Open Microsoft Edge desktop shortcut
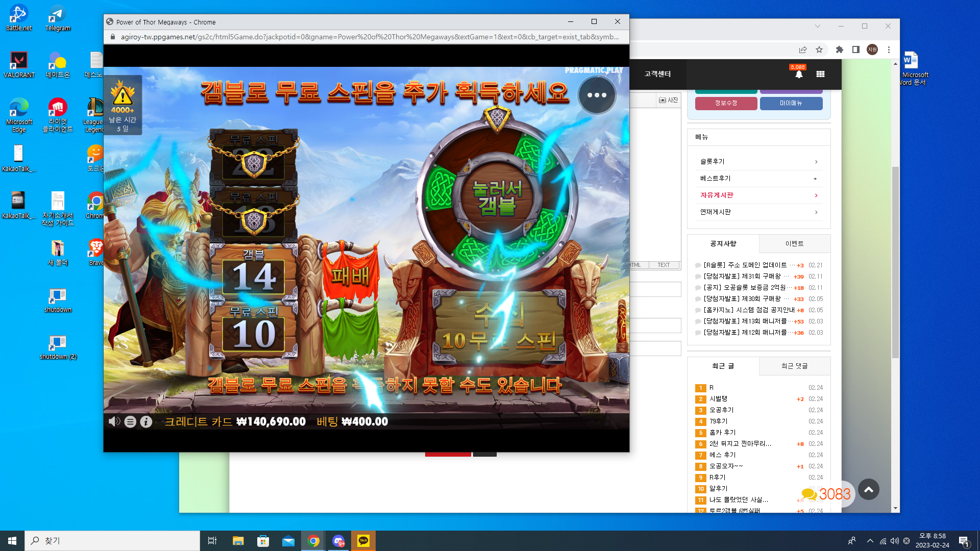The height and width of the screenshot is (551, 980). coord(19,115)
